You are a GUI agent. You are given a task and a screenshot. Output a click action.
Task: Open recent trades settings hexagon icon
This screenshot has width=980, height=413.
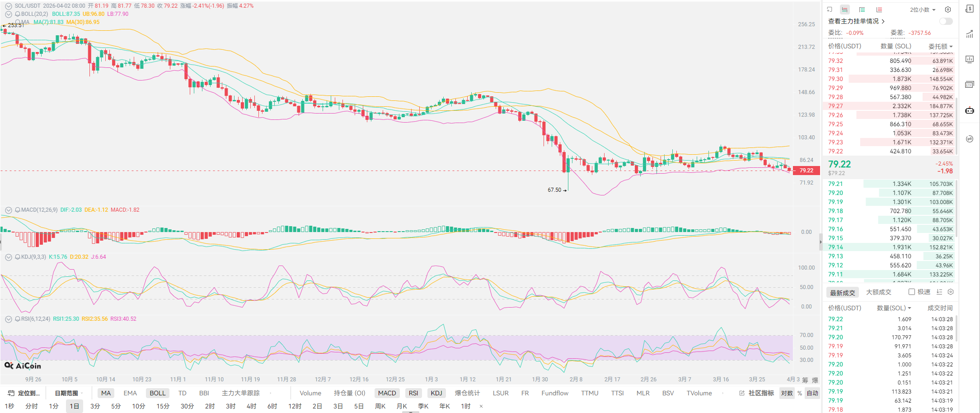coord(951,292)
